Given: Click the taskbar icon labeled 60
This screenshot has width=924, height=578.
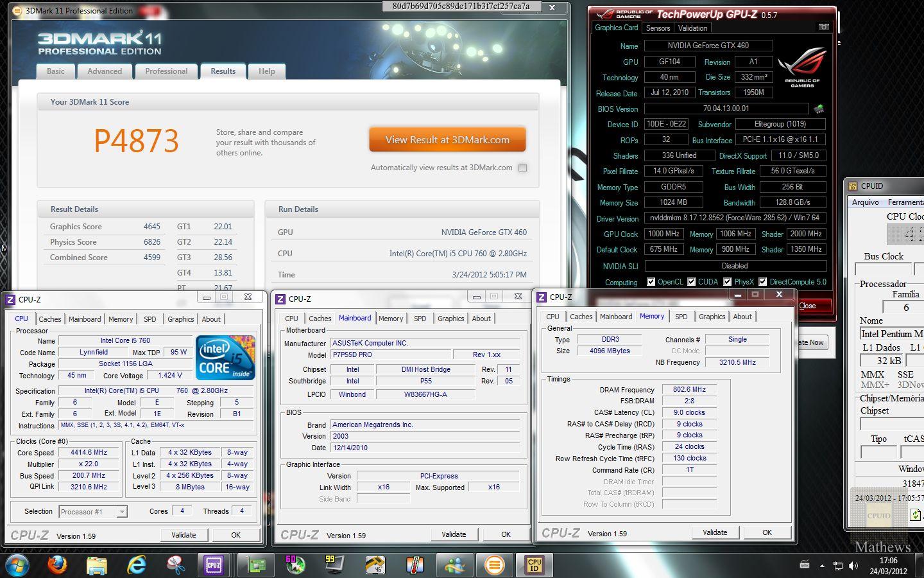Looking at the screenshot, I should click(295, 565).
